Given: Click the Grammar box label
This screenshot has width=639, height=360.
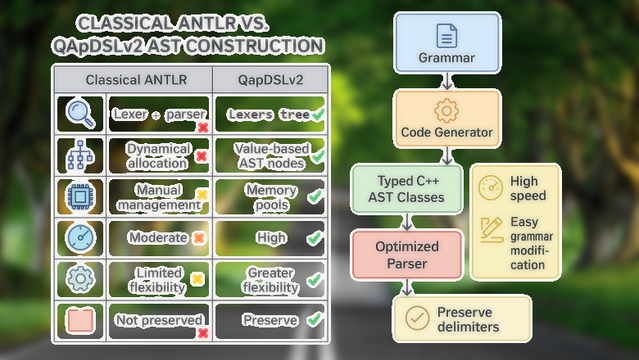Looking at the screenshot, I should point(447,58).
